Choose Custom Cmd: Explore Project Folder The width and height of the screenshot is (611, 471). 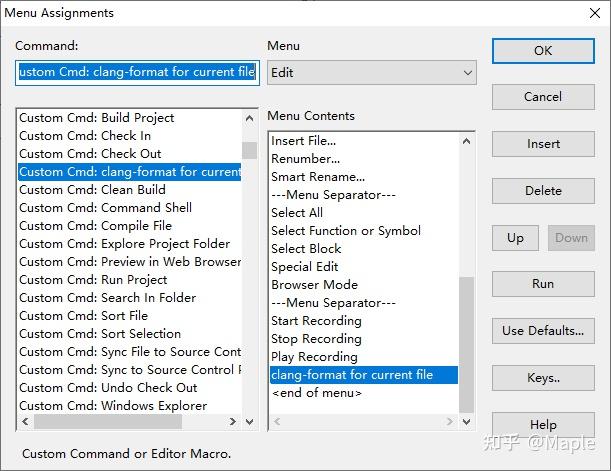click(125, 244)
